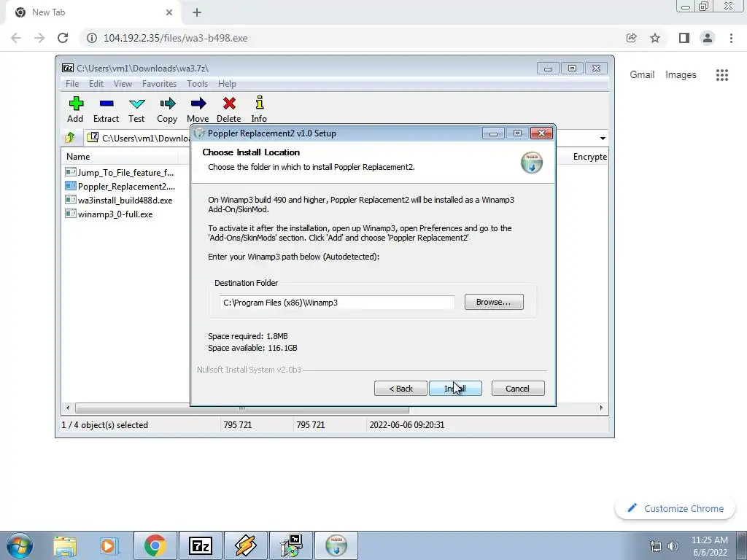This screenshot has height=560, width=747.
Task: Open File menu in 7-Zip
Action: pos(72,84)
